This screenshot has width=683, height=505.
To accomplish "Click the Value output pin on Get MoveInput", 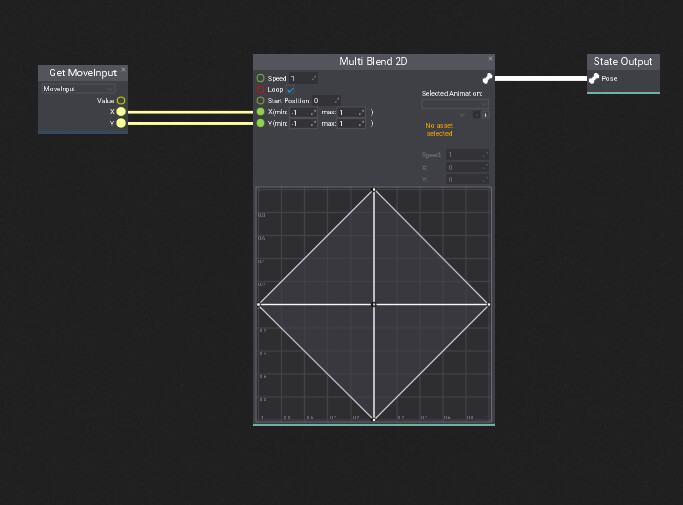I will pos(121,101).
